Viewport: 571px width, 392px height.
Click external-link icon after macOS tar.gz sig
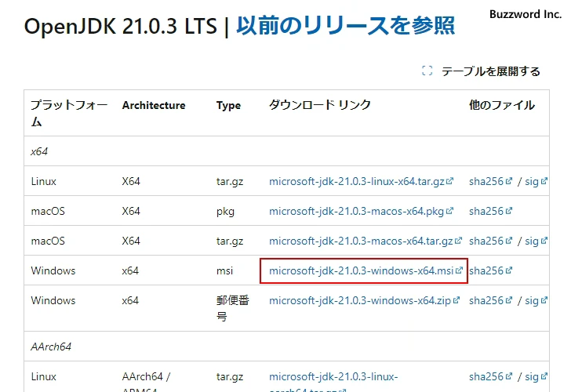point(544,240)
